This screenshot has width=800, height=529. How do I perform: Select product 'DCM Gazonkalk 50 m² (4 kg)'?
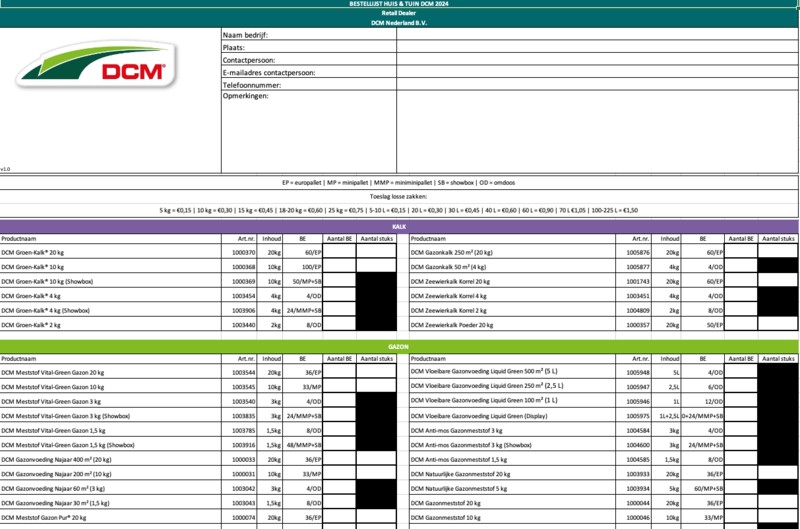point(448,266)
